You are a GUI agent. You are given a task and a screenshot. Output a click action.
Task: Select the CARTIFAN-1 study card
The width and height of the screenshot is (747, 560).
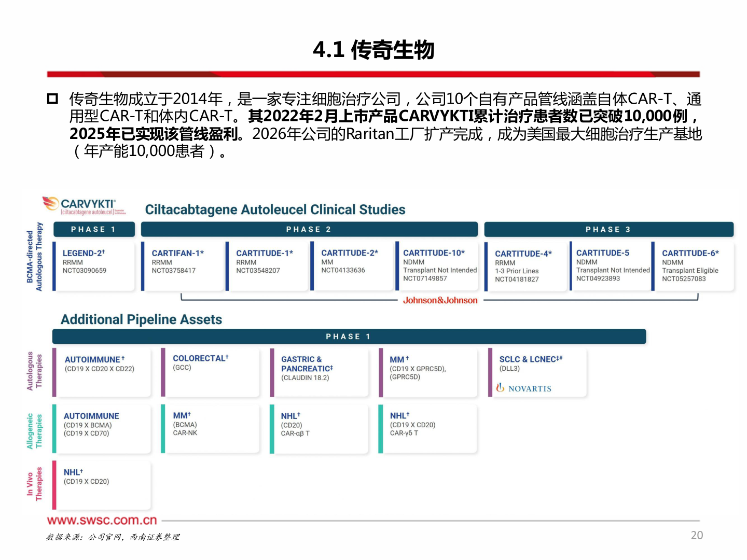point(182,265)
